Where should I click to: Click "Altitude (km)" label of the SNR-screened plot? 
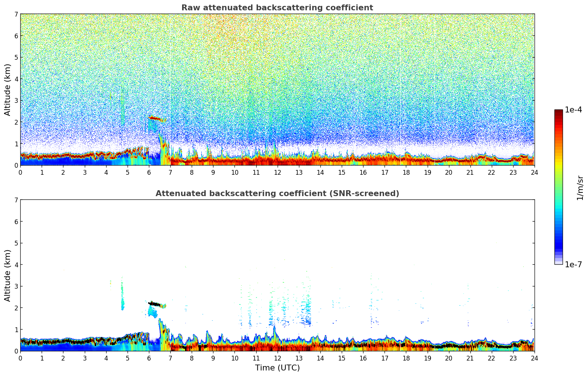click(x=8, y=275)
